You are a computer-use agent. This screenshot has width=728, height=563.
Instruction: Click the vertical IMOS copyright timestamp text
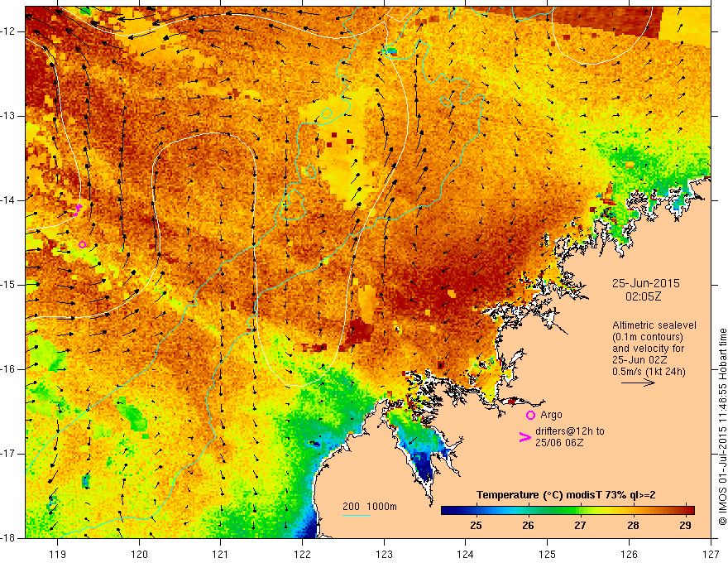722,426
